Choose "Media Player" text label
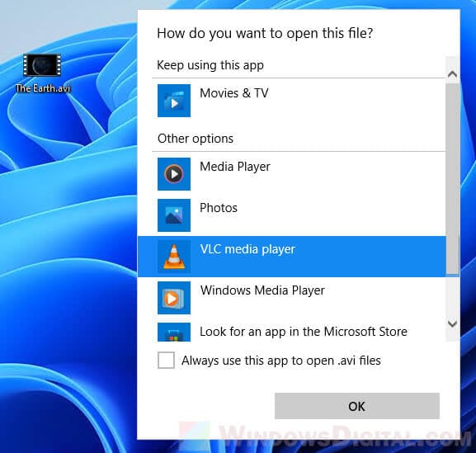476x453 pixels. point(235,167)
